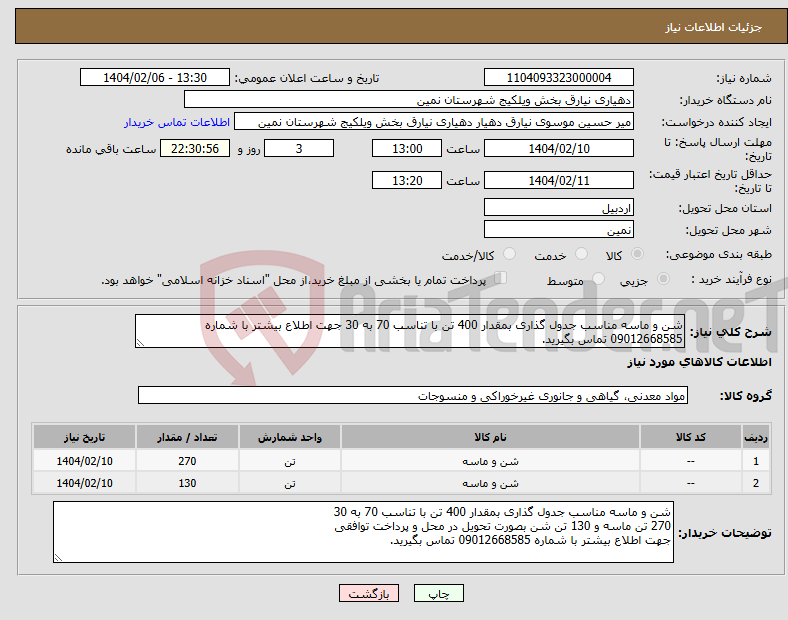Click شن و ماسه in row 2
The width and height of the screenshot is (788, 620).
click(x=490, y=483)
